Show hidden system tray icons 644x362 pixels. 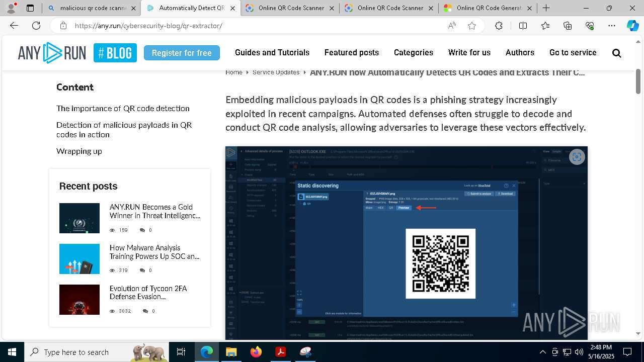click(x=542, y=352)
